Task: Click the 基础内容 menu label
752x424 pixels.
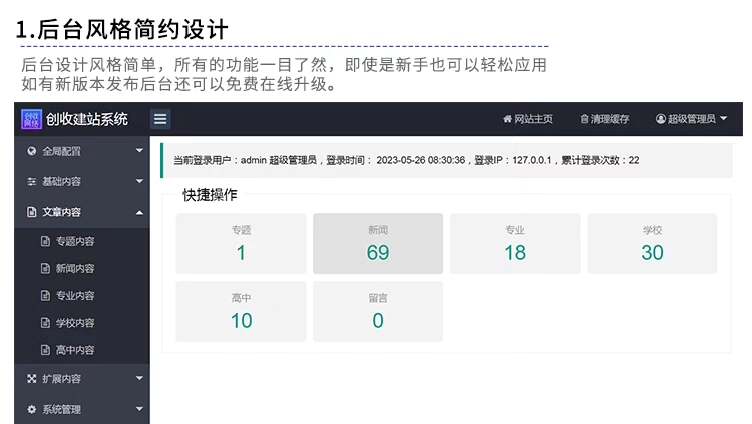Action: click(x=61, y=181)
